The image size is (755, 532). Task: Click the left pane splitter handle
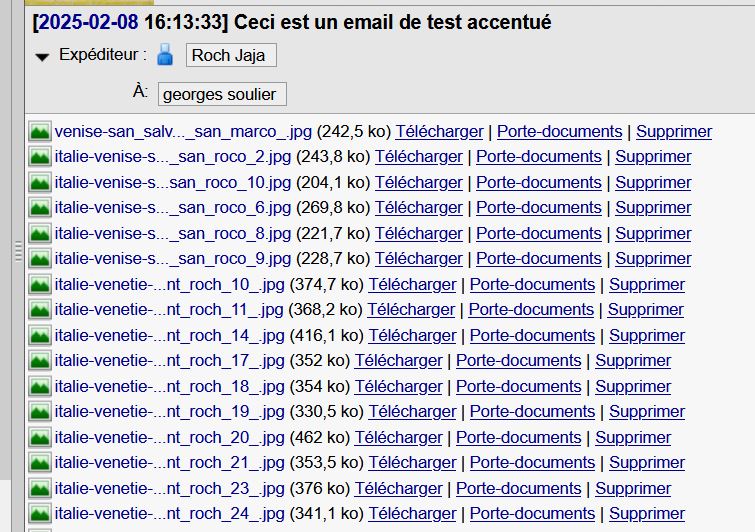[x=18, y=251]
